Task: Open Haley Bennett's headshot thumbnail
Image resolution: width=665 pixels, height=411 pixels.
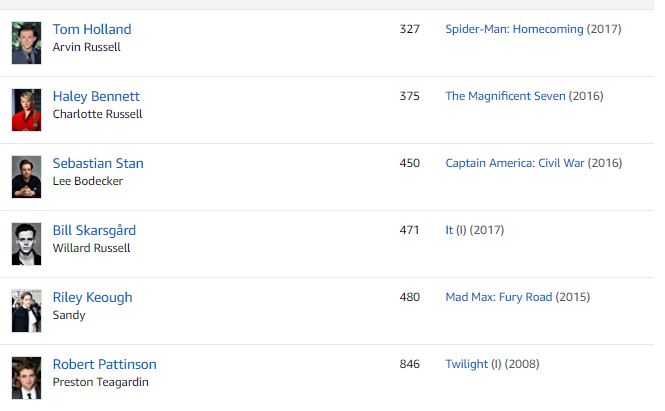Action: click(26, 110)
